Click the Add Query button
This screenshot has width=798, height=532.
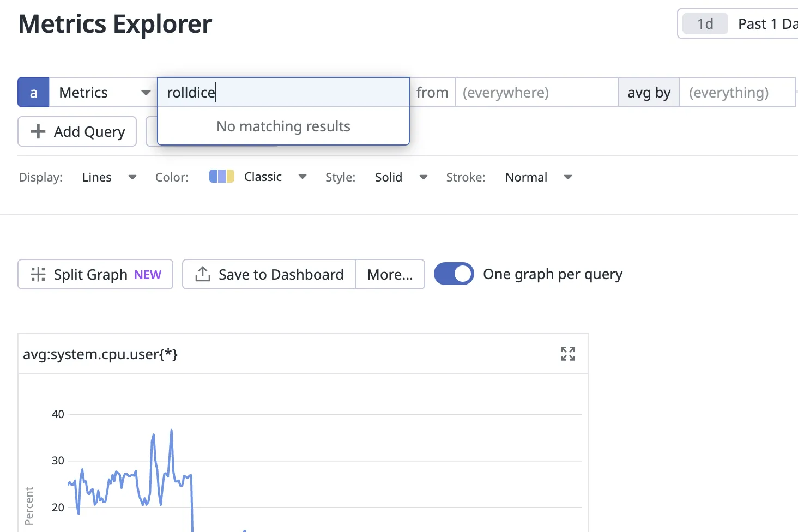pos(77,131)
